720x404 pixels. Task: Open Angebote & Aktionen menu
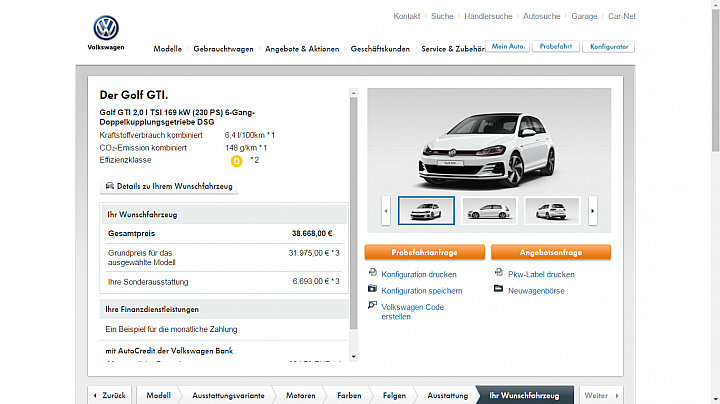tap(302, 49)
